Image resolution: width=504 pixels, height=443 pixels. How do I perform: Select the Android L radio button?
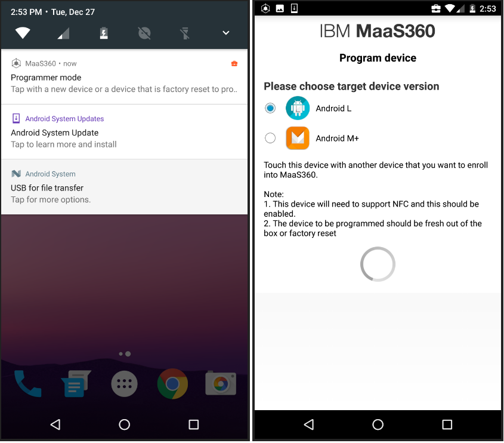click(270, 108)
